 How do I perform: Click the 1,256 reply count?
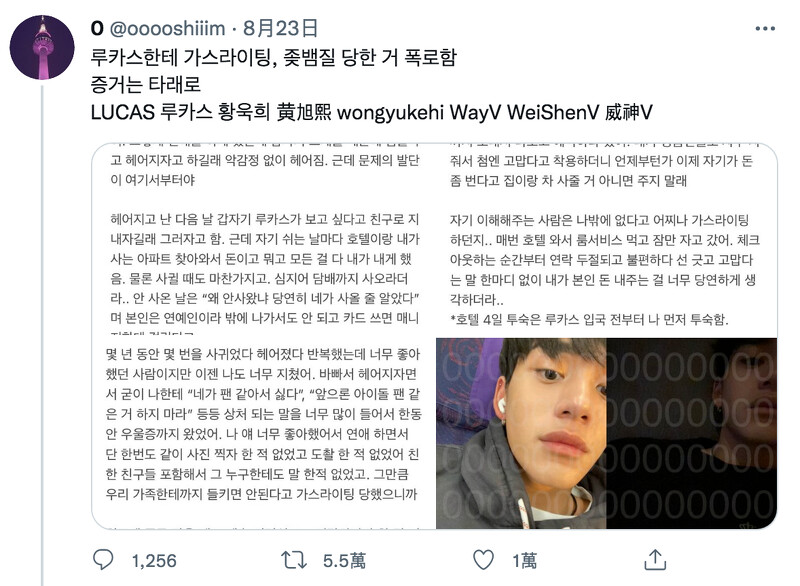tap(154, 561)
